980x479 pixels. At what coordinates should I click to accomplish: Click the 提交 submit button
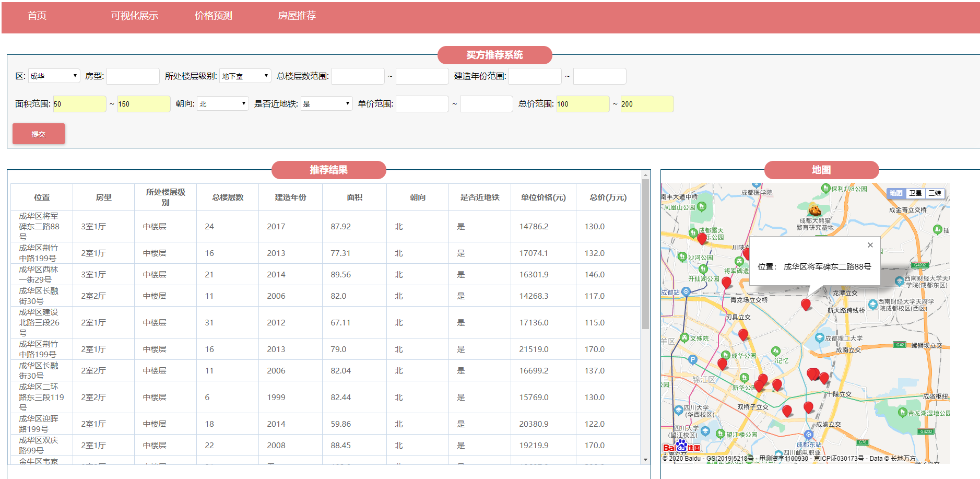[x=39, y=134]
